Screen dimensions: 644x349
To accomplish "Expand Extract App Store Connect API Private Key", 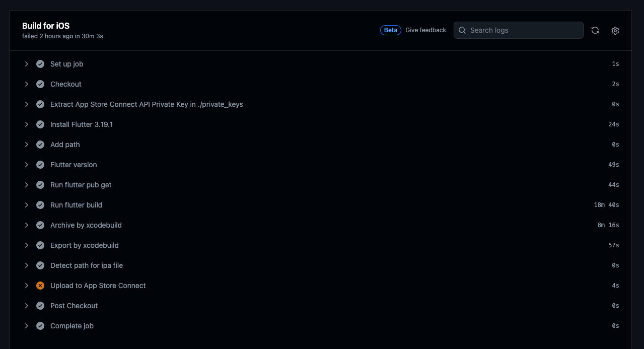I will click(26, 104).
